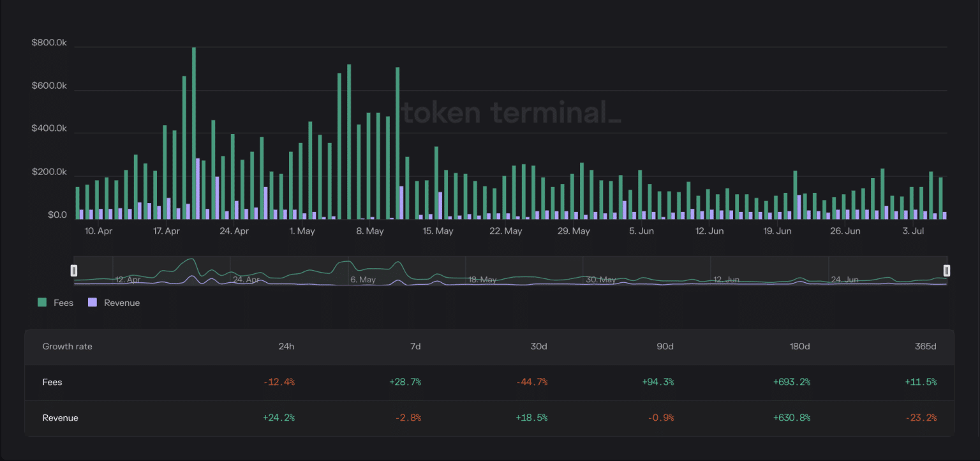The width and height of the screenshot is (980, 461).
Task: Click the Revenue 365d value -23.2%
Action: click(x=921, y=418)
